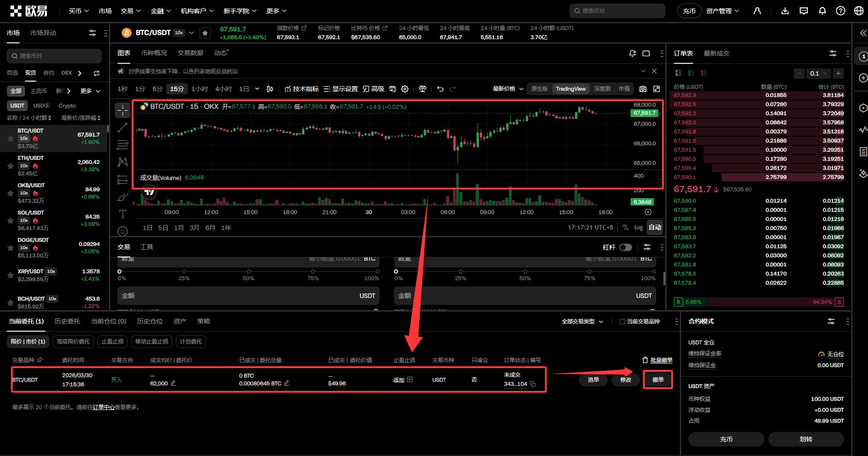The width and height of the screenshot is (868, 456).
Task: Toggle favorite star for ETH/USDT row
Action: tap(10, 166)
